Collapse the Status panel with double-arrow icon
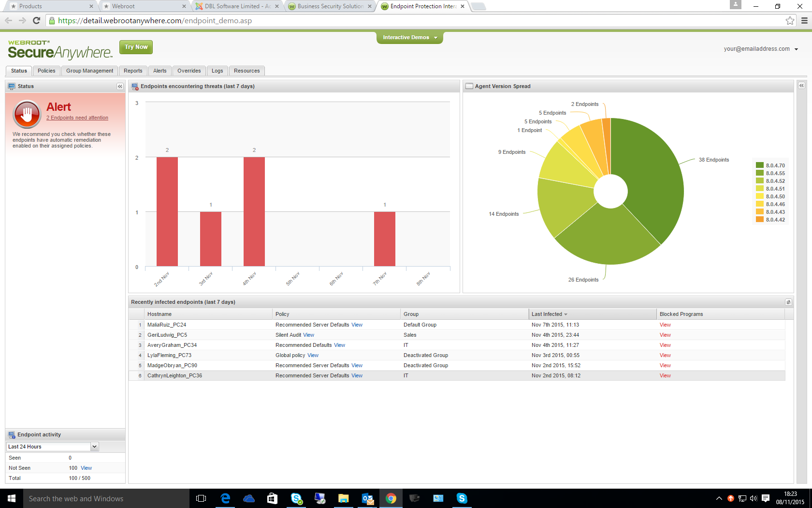The height and width of the screenshot is (508, 812). coord(120,87)
